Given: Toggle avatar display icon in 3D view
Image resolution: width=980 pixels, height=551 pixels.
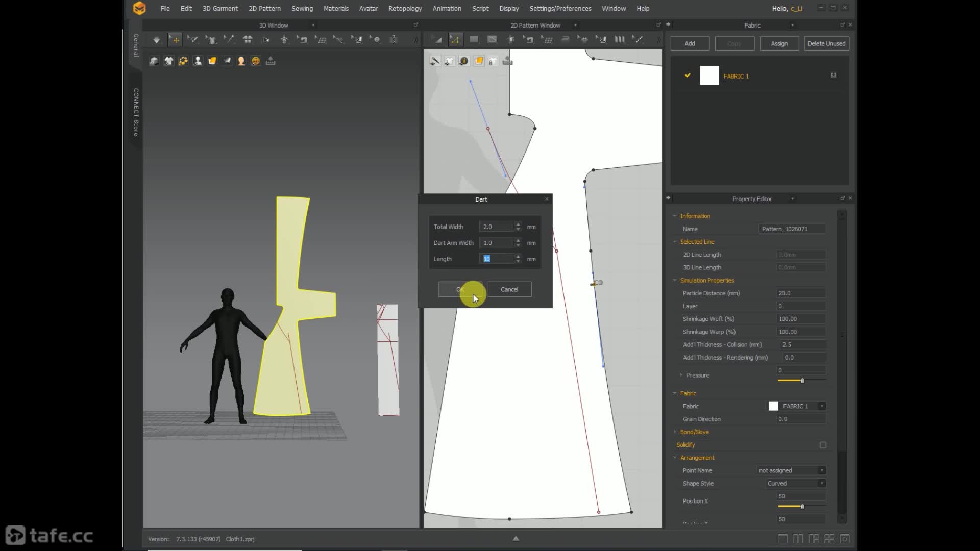Looking at the screenshot, I should tap(198, 61).
